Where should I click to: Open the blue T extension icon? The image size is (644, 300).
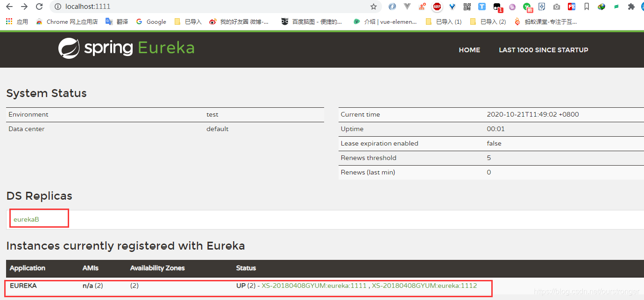coord(482,7)
